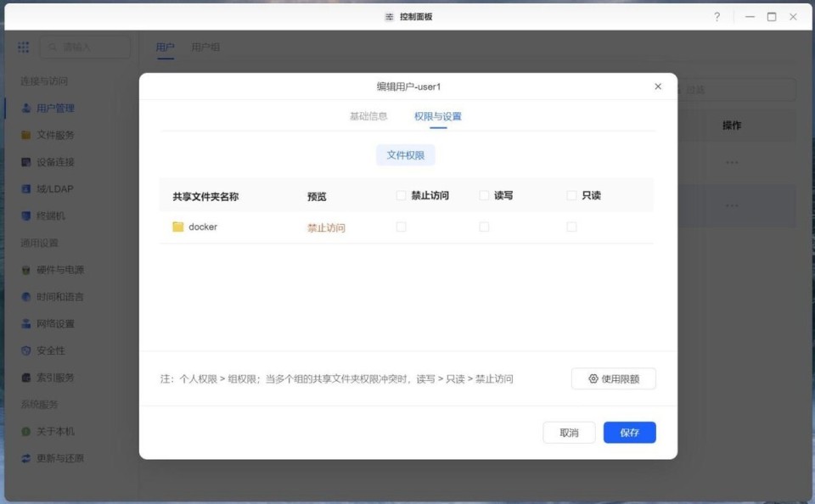Click the 使用限额 button

(613, 378)
